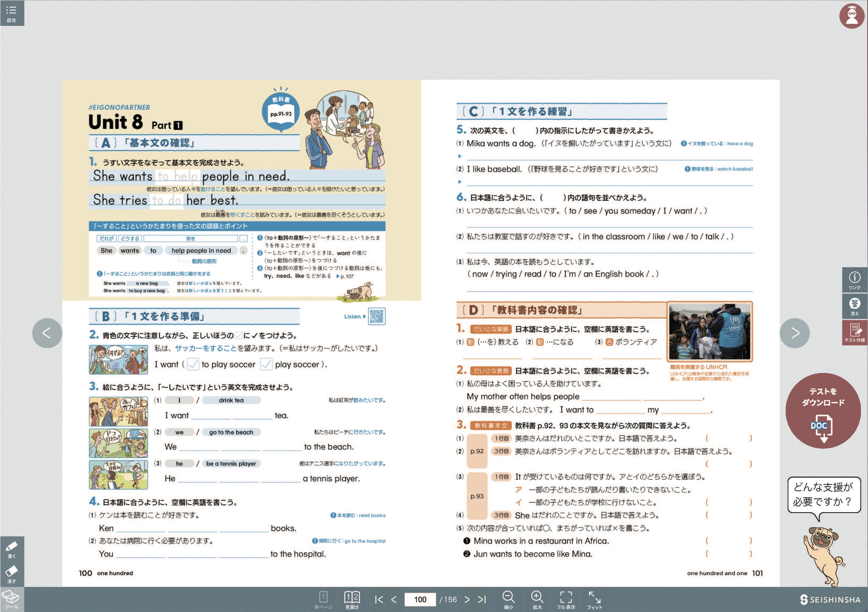Show answers with 答え button
Image resolution: width=868 pixels, height=612 pixels.
tap(854, 307)
